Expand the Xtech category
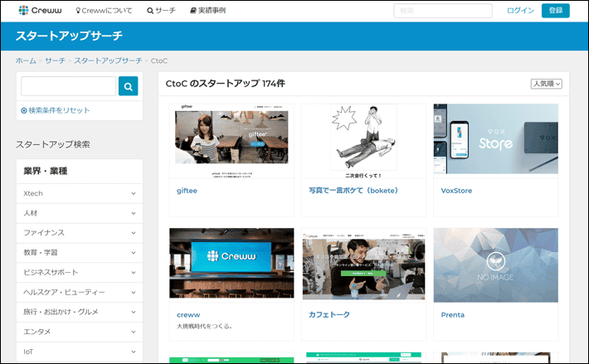 pos(80,194)
